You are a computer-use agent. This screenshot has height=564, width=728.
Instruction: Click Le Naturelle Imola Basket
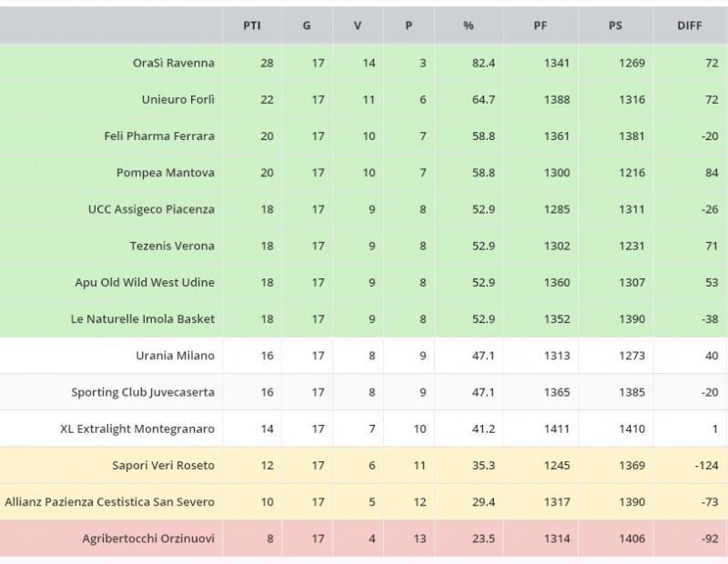[143, 319]
